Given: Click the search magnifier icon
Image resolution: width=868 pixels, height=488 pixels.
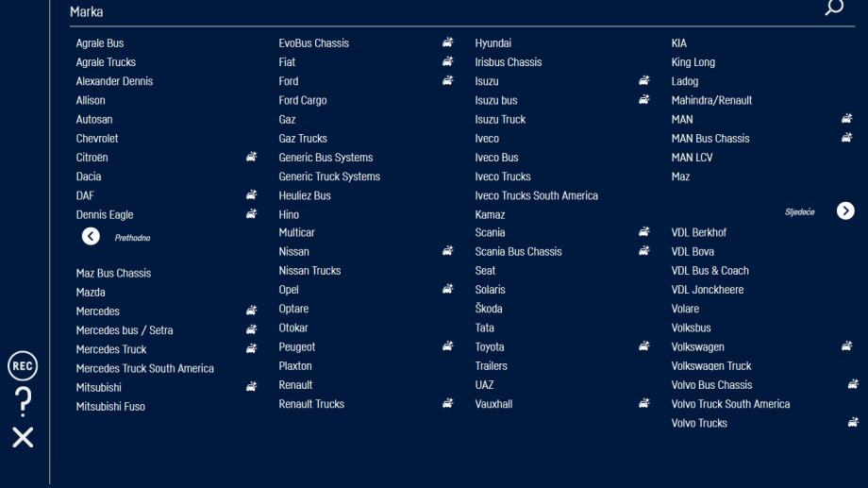Looking at the screenshot, I should pos(834,8).
